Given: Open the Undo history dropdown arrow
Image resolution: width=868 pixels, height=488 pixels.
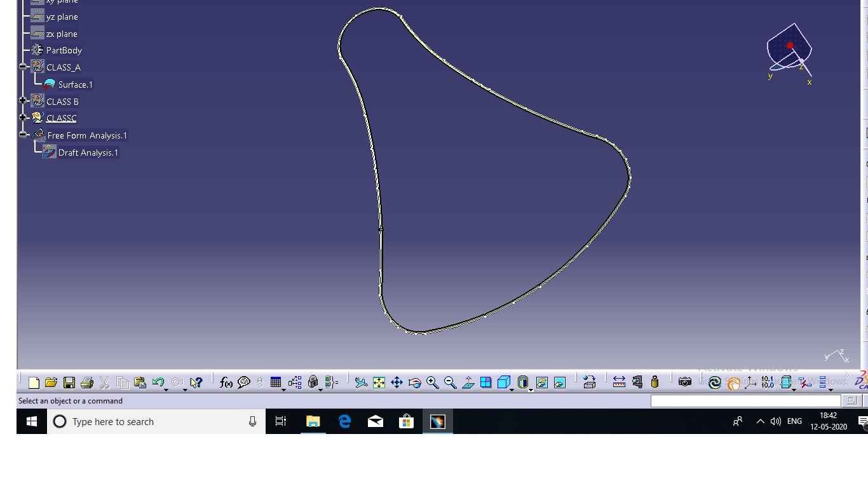Looking at the screenshot, I should coord(166,390).
